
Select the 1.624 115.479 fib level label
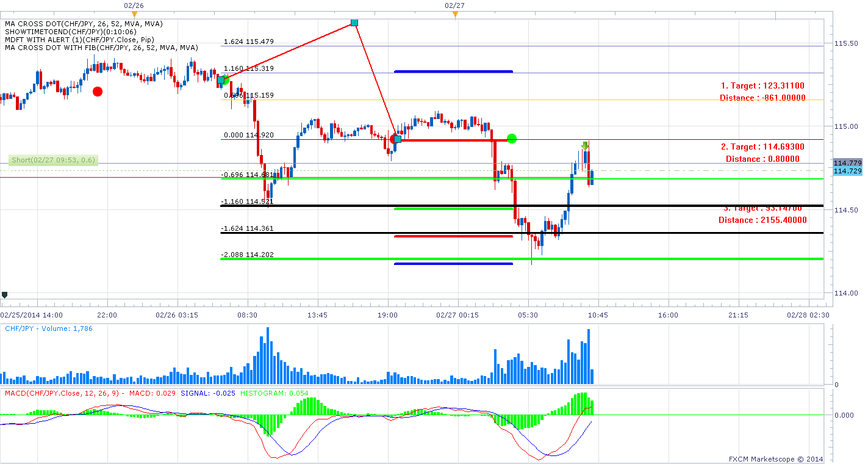(x=248, y=42)
